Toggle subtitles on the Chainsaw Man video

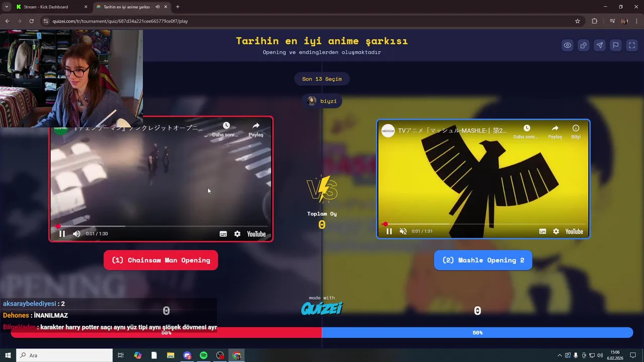(x=223, y=234)
